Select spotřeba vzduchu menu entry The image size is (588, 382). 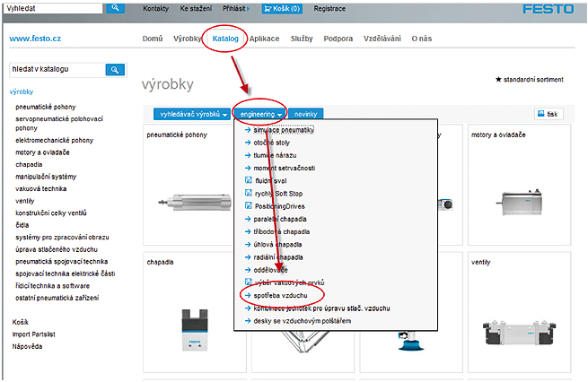[276, 296]
